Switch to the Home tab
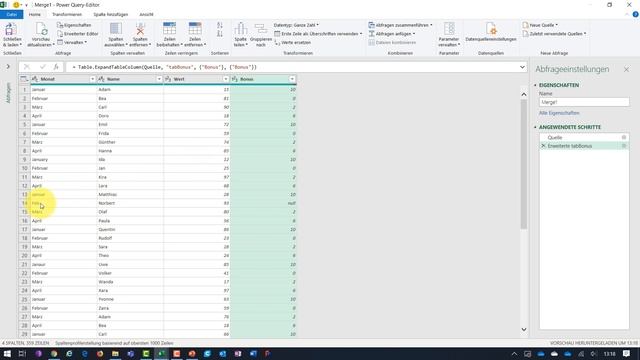The image size is (640, 360). [x=35, y=14]
